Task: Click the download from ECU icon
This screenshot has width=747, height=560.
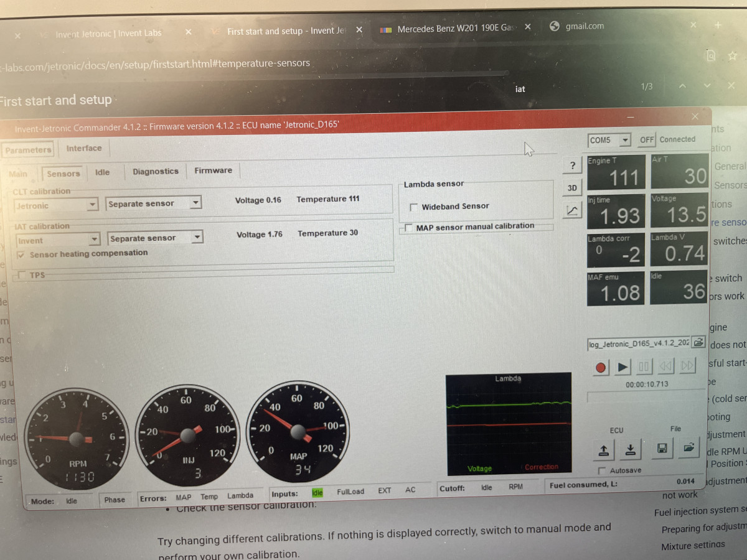Action: click(x=631, y=449)
